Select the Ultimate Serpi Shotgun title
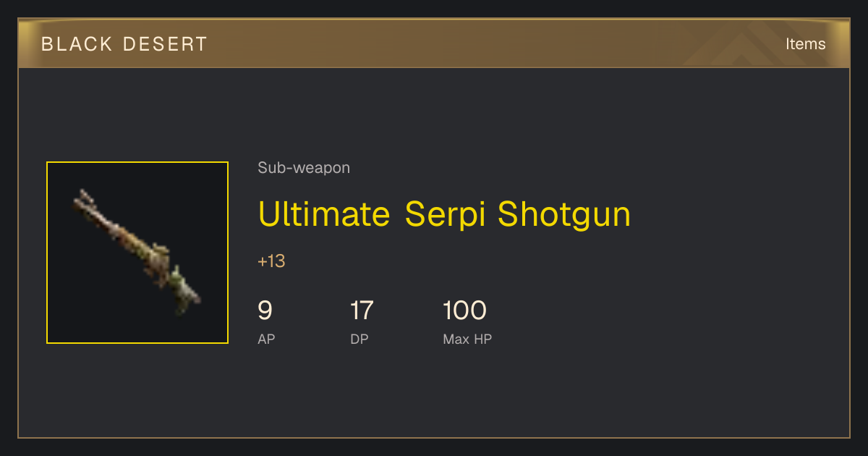 (444, 215)
